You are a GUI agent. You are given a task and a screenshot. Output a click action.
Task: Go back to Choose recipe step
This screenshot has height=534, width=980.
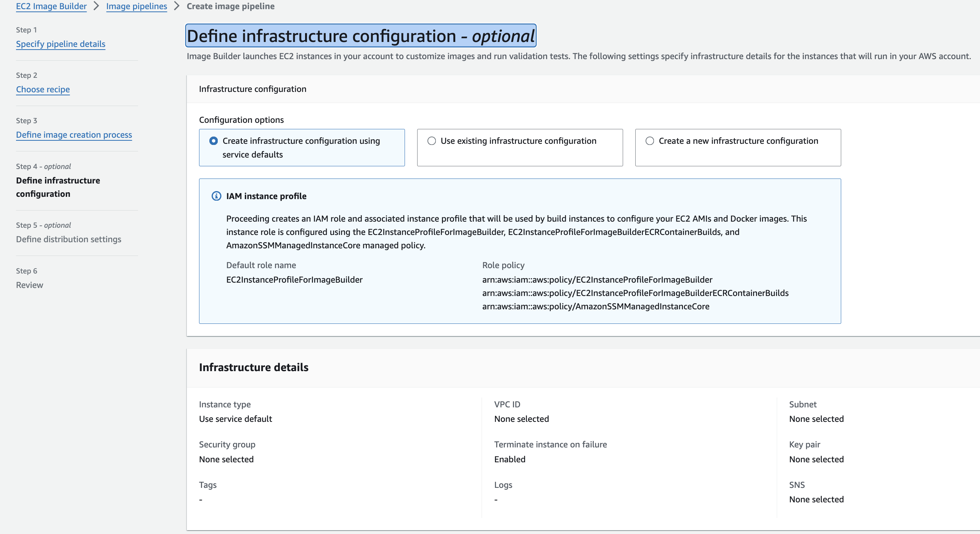point(43,89)
